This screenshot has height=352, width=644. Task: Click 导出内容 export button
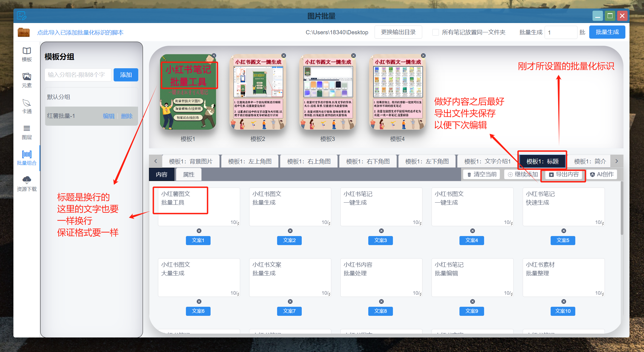564,175
